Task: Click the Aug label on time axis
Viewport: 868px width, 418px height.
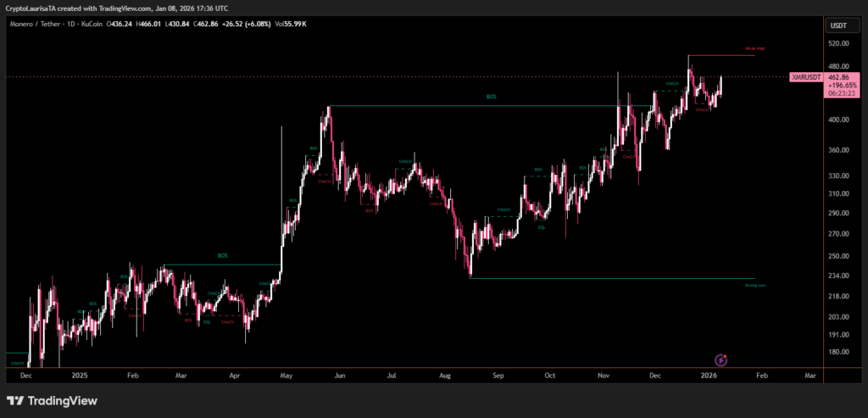Action: pos(444,374)
